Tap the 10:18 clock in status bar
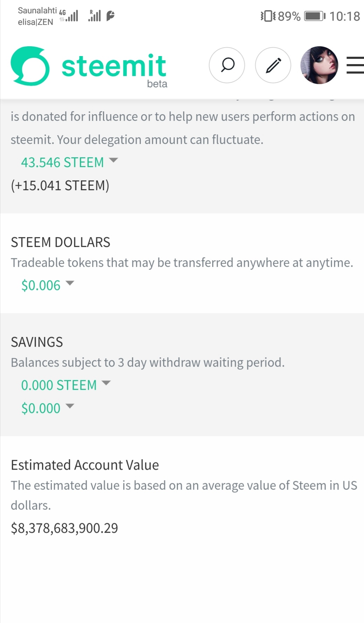Screen dimensions: 364x623 pos(344,16)
